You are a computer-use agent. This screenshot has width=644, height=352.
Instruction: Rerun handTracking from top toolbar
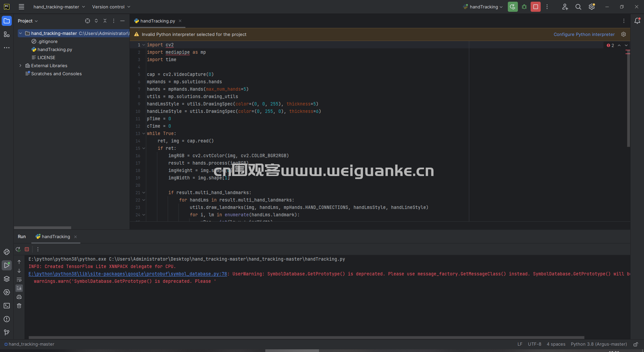[513, 7]
